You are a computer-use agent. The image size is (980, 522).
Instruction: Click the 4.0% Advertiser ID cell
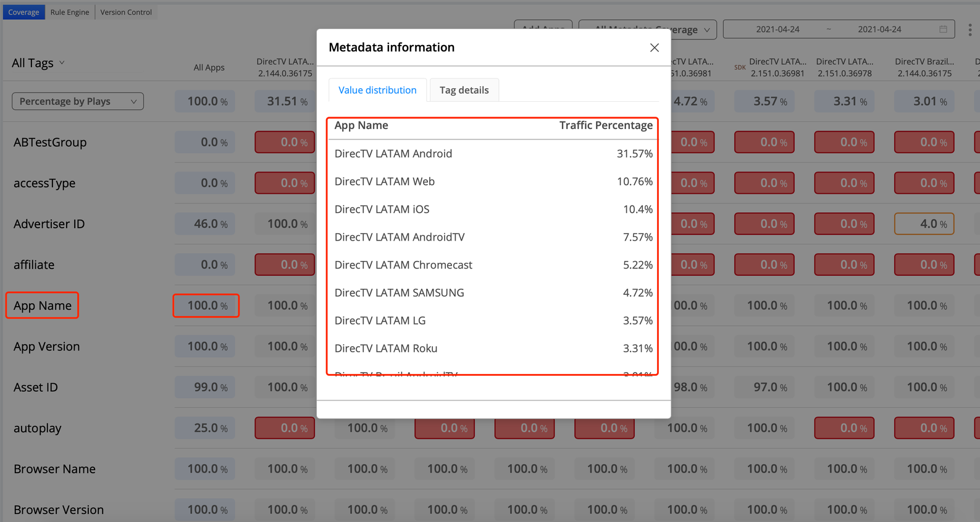click(x=924, y=224)
